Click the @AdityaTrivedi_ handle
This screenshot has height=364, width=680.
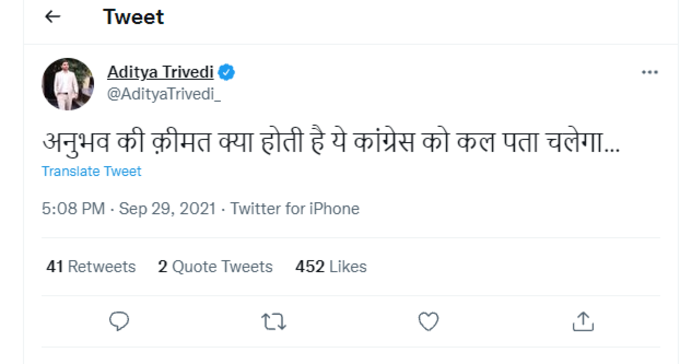click(x=164, y=94)
